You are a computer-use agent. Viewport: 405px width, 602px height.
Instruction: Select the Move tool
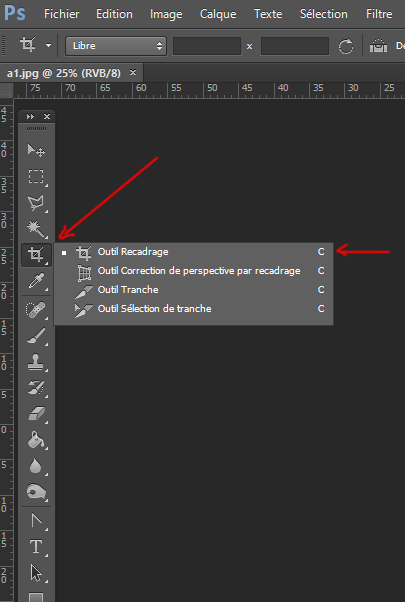tap(36, 150)
